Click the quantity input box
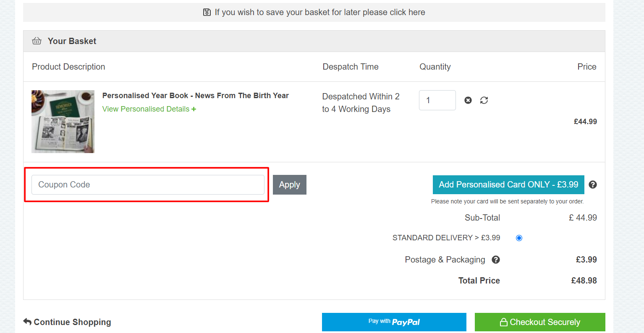 coord(437,100)
